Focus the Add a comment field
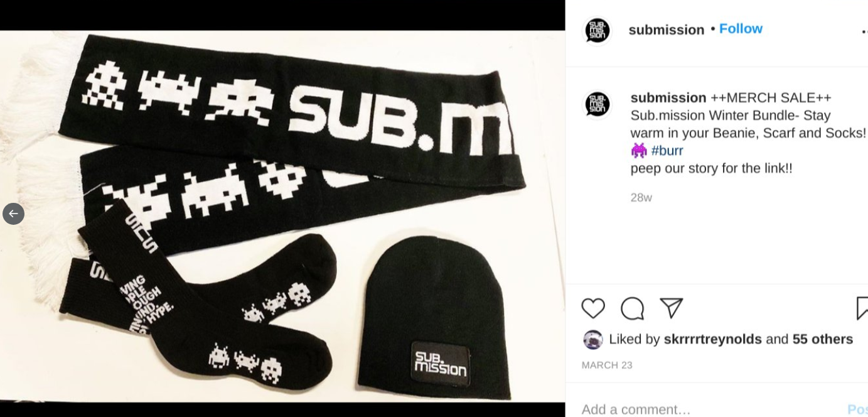The height and width of the screenshot is (417, 868). point(709,409)
